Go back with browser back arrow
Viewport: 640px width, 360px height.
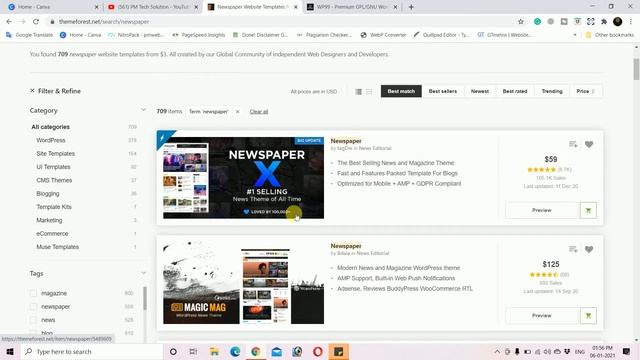9,22
